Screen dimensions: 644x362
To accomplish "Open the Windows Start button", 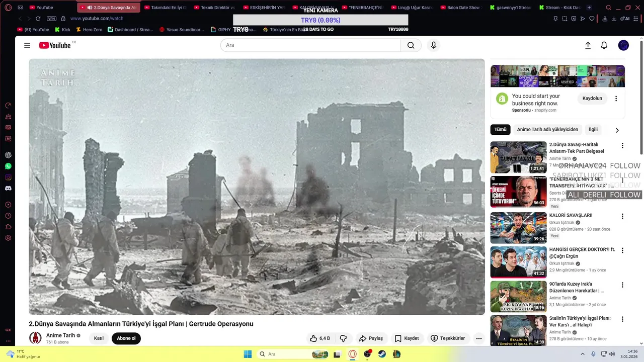I will pyautogui.click(x=248, y=354).
